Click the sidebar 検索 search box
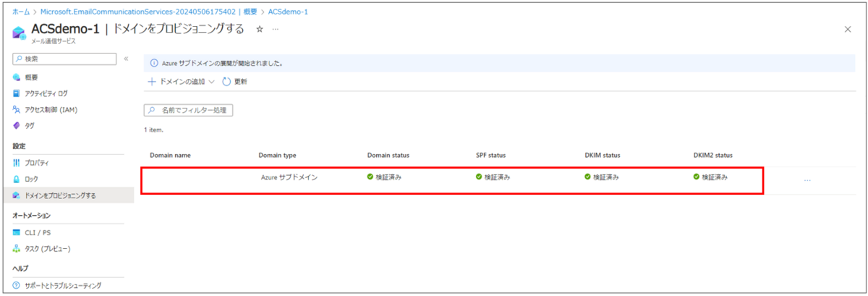868x296 pixels. 64,59
